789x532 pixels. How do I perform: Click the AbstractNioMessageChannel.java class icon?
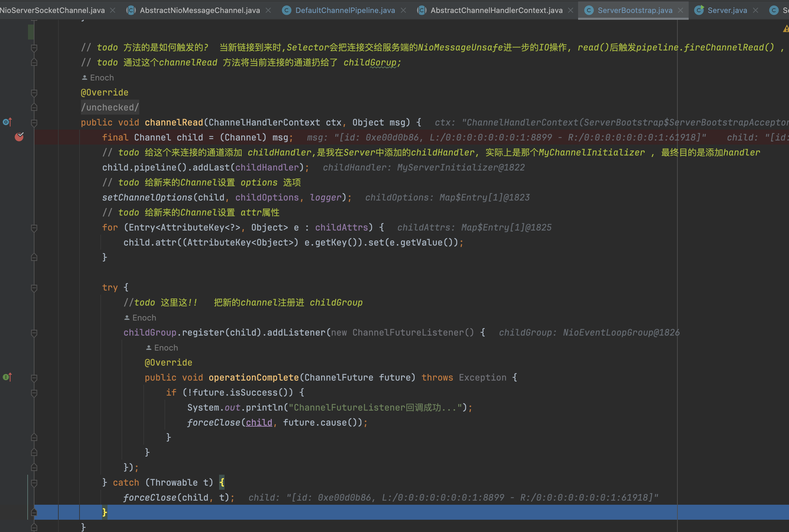coord(131,10)
